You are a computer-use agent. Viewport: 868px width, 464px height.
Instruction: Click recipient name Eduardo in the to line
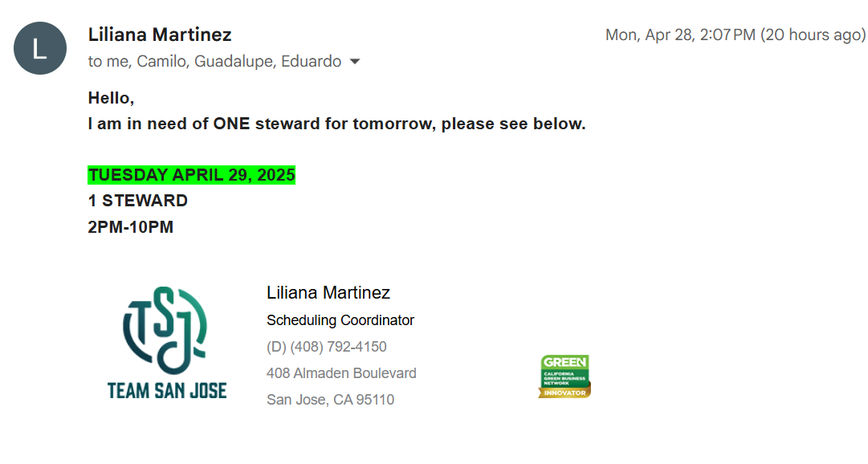click(311, 62)
